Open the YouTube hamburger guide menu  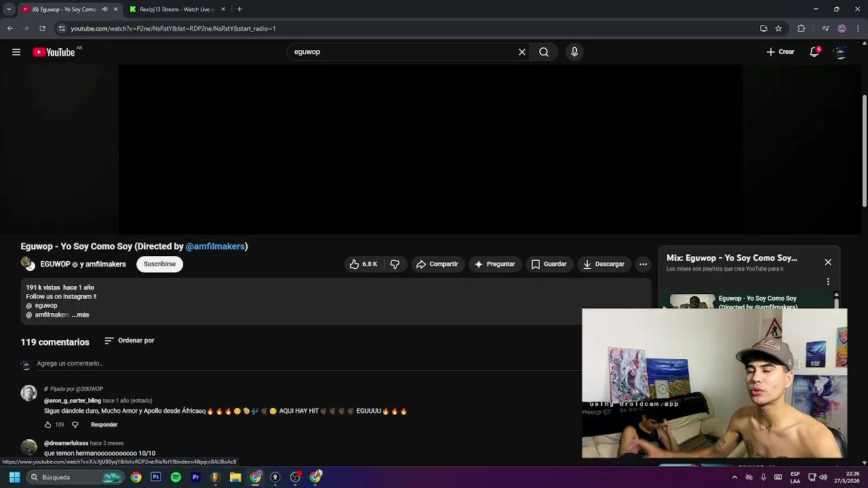click(16, 52)
